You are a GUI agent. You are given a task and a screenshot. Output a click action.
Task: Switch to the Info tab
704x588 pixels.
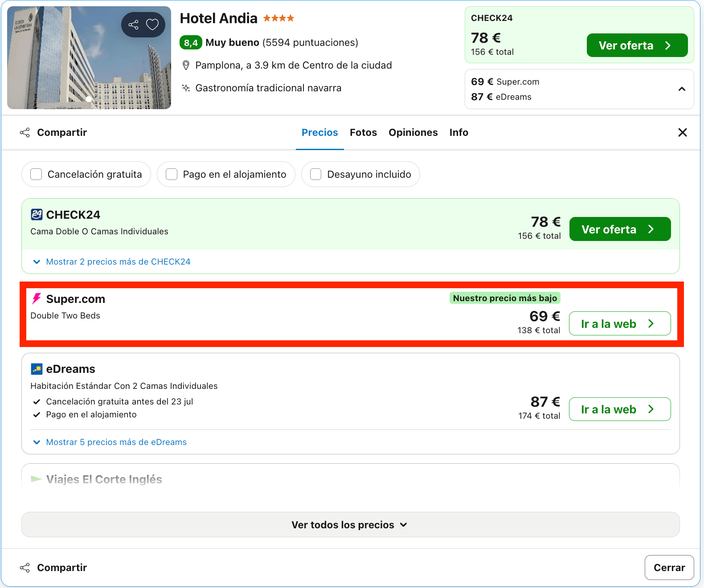(x=458, y=132)
